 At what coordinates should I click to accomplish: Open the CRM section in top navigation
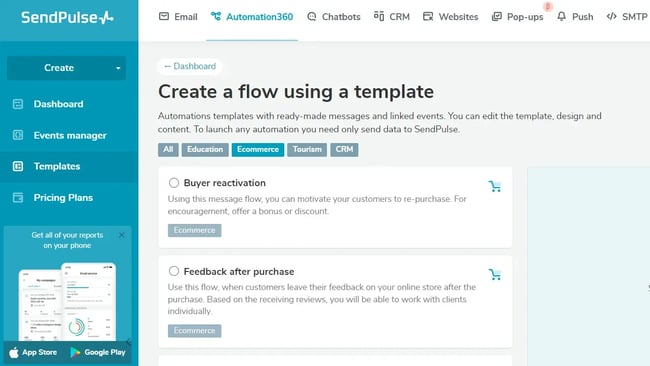pos(392,17)
